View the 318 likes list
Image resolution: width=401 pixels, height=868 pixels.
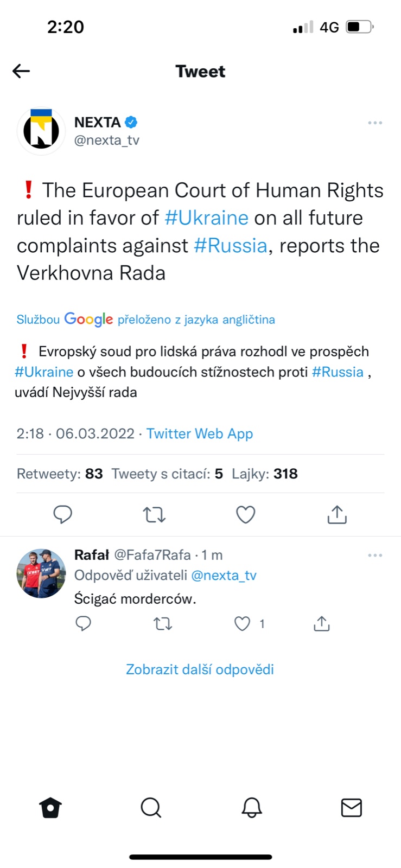(264, 474)
